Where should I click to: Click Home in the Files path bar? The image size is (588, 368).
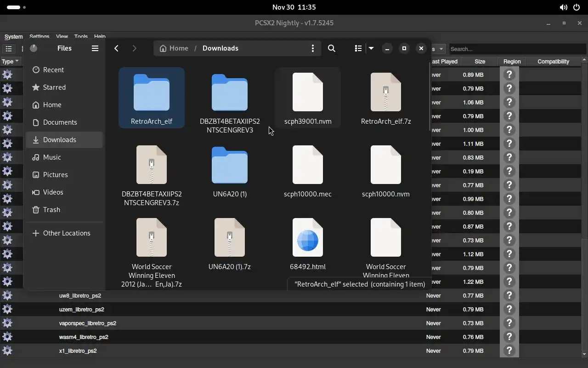pyautogui.click(x=174, y=48)
